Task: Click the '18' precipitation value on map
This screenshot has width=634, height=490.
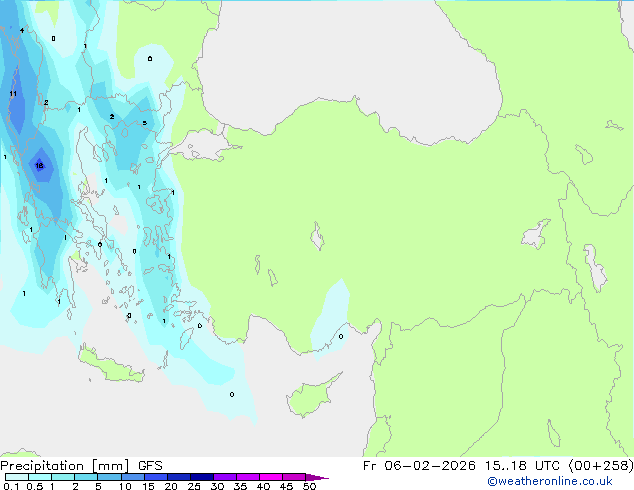Action: 39,165
